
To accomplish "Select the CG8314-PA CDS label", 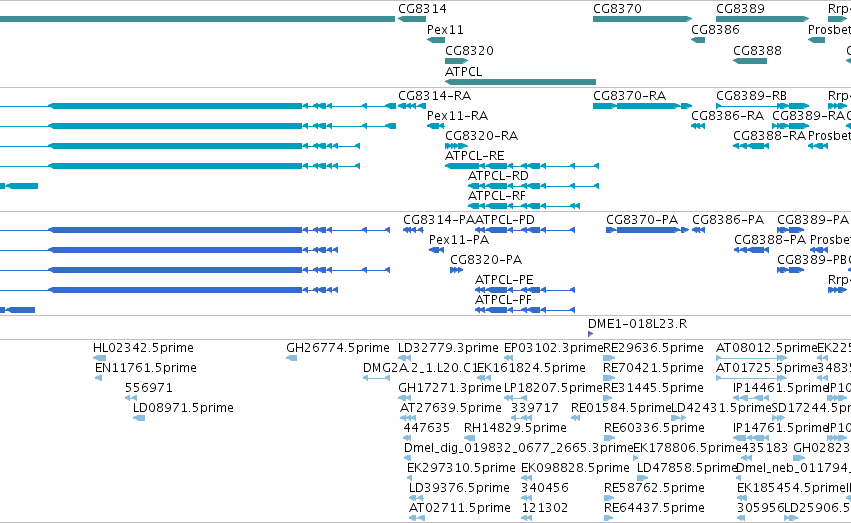I will pos(439,220).
